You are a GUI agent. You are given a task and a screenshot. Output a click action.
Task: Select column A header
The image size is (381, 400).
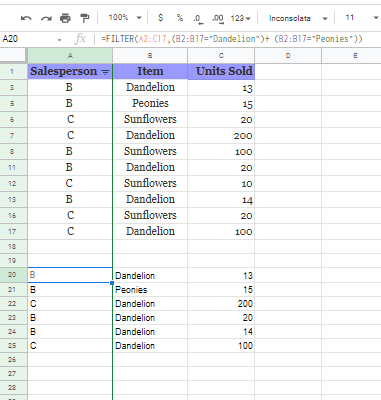tap(70, 56)
